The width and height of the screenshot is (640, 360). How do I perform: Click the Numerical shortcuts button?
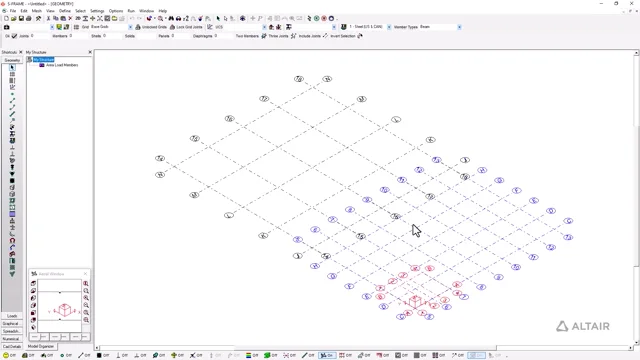(x=12, y=339)
